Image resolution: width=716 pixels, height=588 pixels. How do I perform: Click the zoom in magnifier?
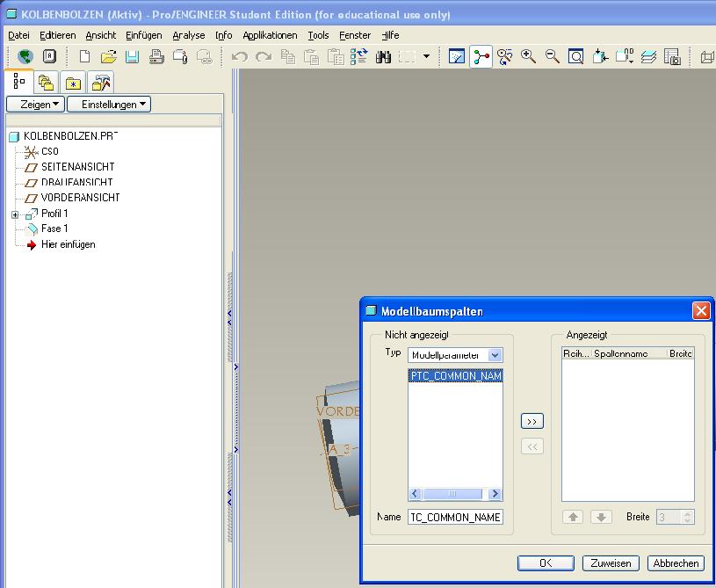click(528, 56)
